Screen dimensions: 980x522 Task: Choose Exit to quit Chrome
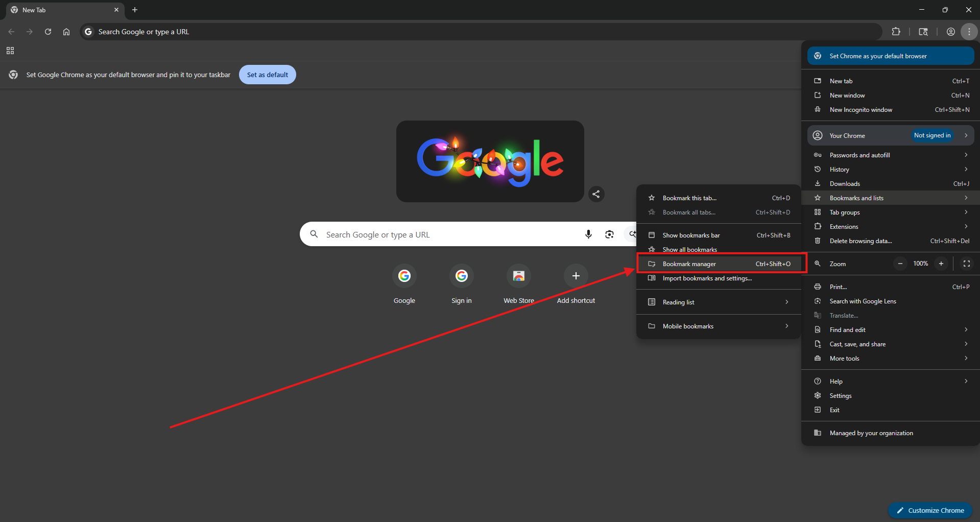[891, 410]
